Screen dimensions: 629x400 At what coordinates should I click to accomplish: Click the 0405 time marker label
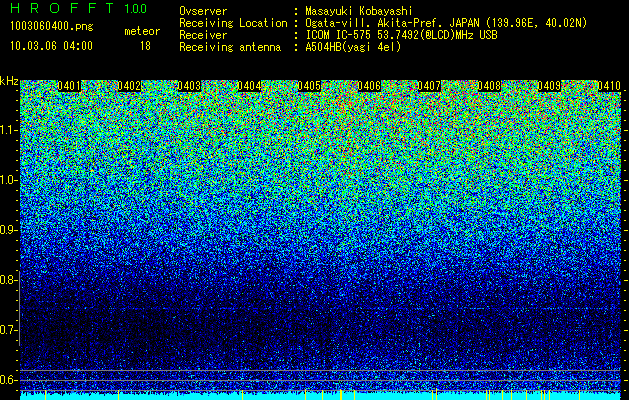coord(309,86)
